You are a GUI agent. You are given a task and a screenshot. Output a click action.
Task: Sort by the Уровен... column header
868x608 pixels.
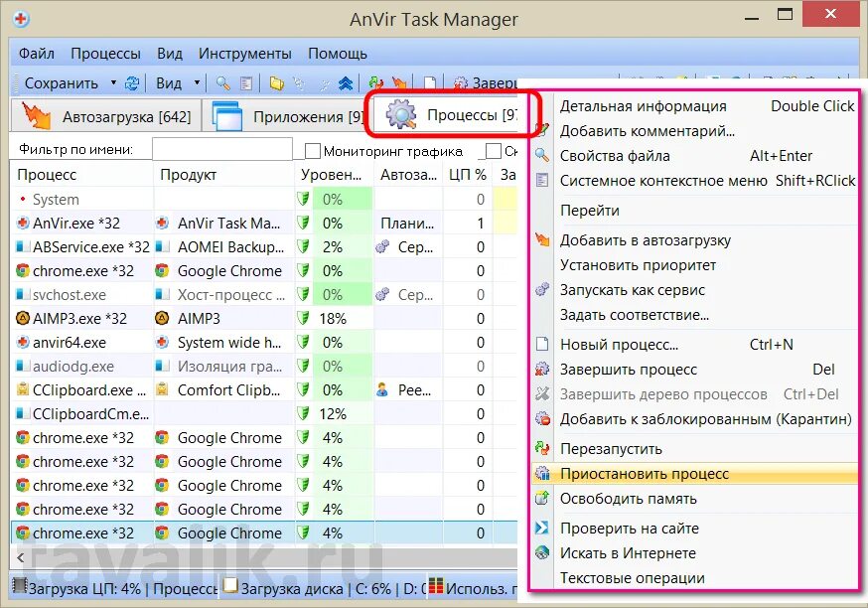(x=334, y=175)
